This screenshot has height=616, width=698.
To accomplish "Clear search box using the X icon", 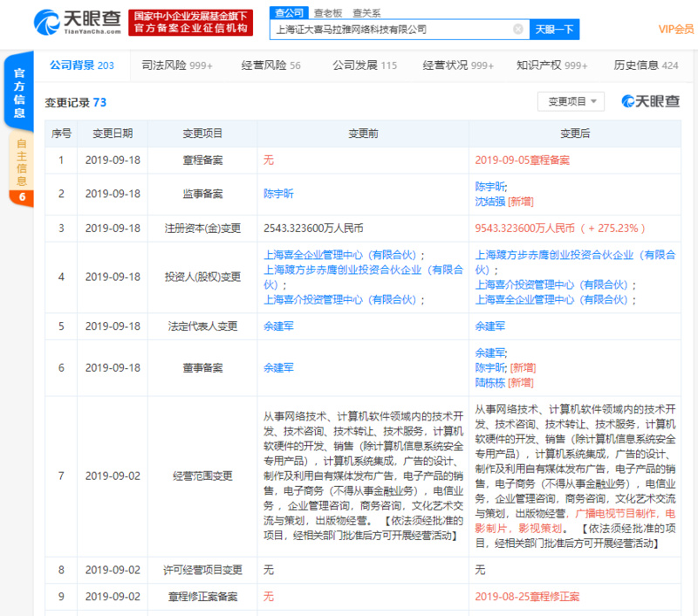I will point(518,29).
